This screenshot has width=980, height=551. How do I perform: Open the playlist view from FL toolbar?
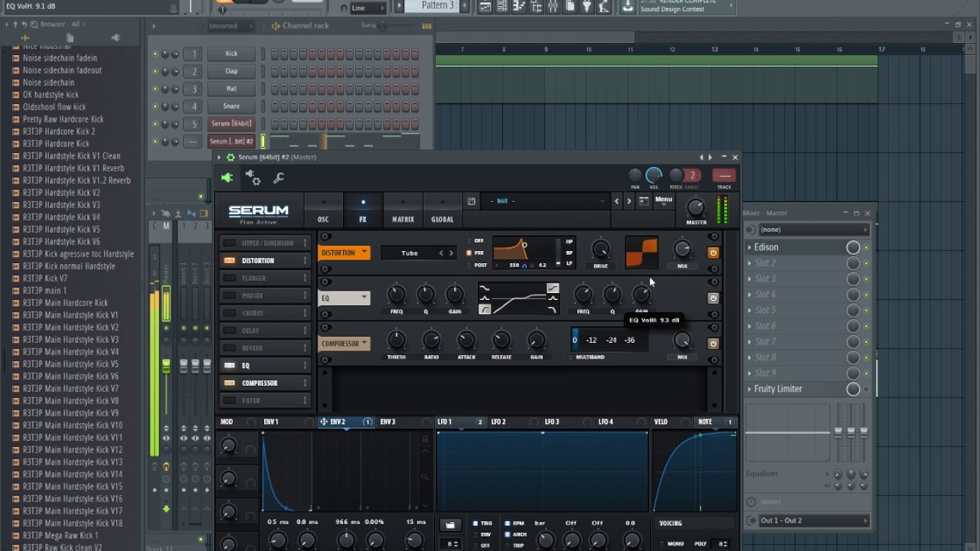point(485,7)
